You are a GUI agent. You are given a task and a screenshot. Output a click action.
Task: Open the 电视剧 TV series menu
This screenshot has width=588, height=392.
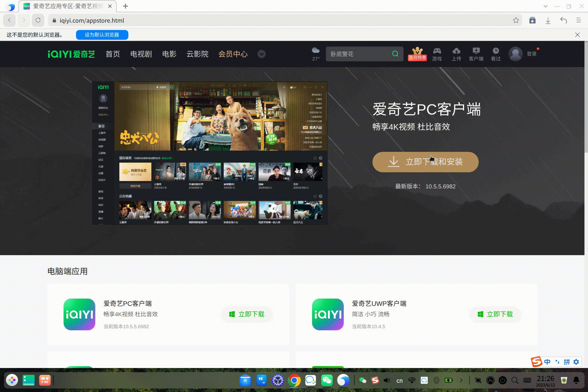click(x=141, y=54)
